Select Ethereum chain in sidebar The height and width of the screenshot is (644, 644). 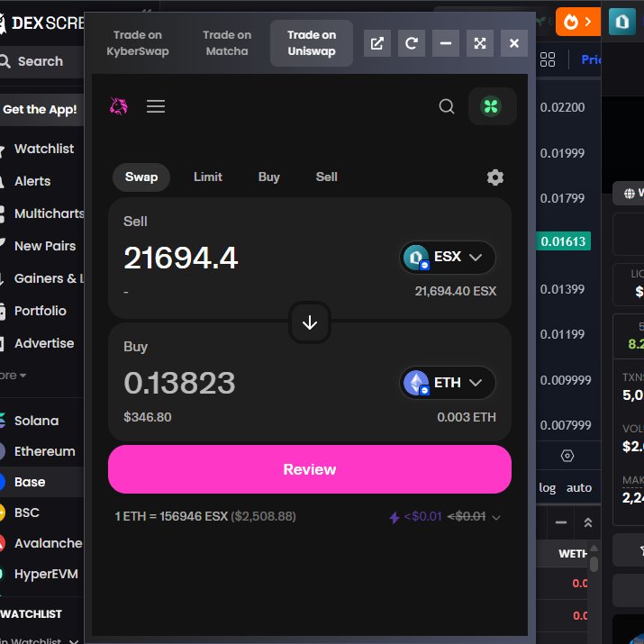(x=42, y=451)
